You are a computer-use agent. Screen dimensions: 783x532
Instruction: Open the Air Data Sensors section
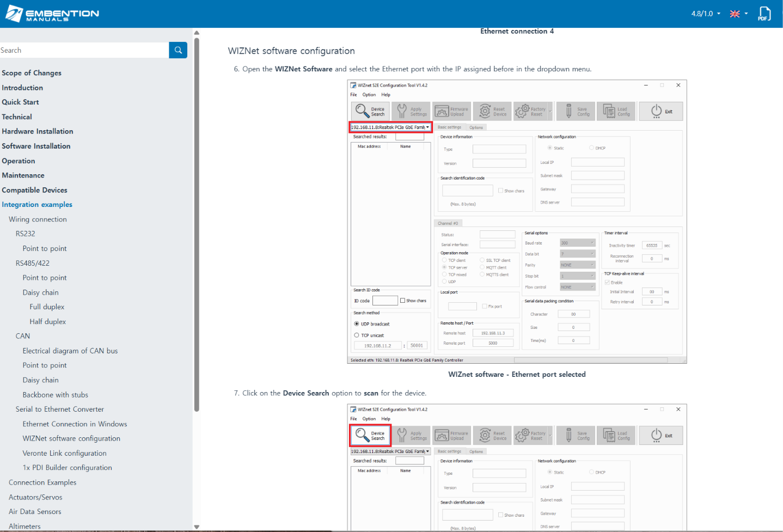coord(35,512)
